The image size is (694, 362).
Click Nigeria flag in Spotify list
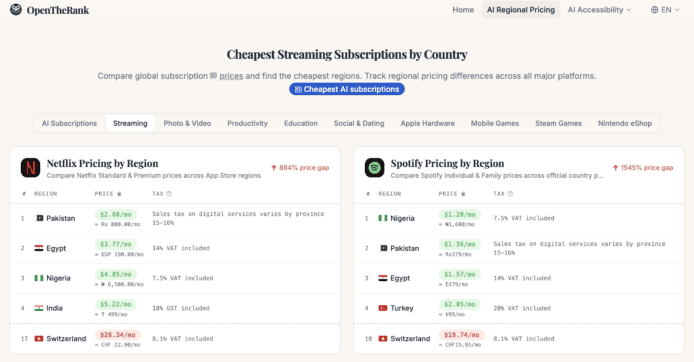pyautogui.click(x=383, y=218)
